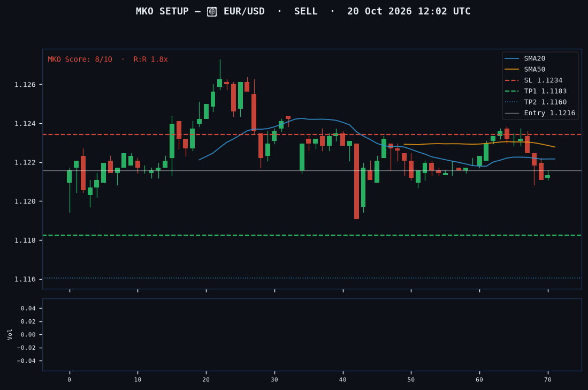Image resolution: width=588 pixels, height=390 pixels.
Task: Click the orange SMA50 legend line sample
Action: (x=512, y=70)
